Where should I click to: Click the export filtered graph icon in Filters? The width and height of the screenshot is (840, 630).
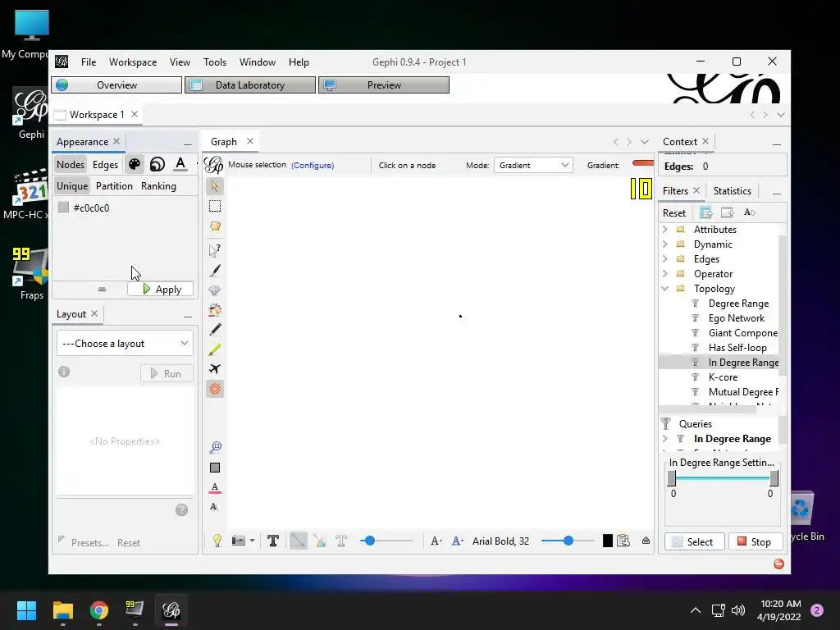pos(706,212)
